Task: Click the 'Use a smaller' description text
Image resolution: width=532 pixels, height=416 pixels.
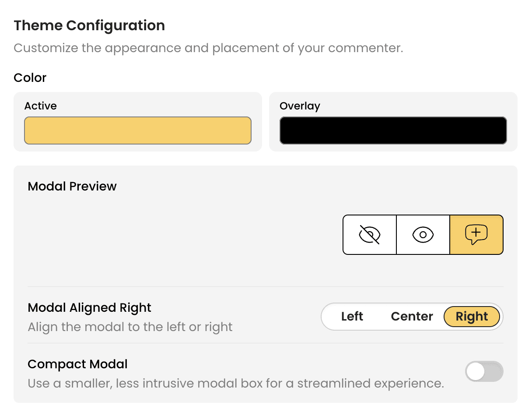Action: tap(235, 384)
